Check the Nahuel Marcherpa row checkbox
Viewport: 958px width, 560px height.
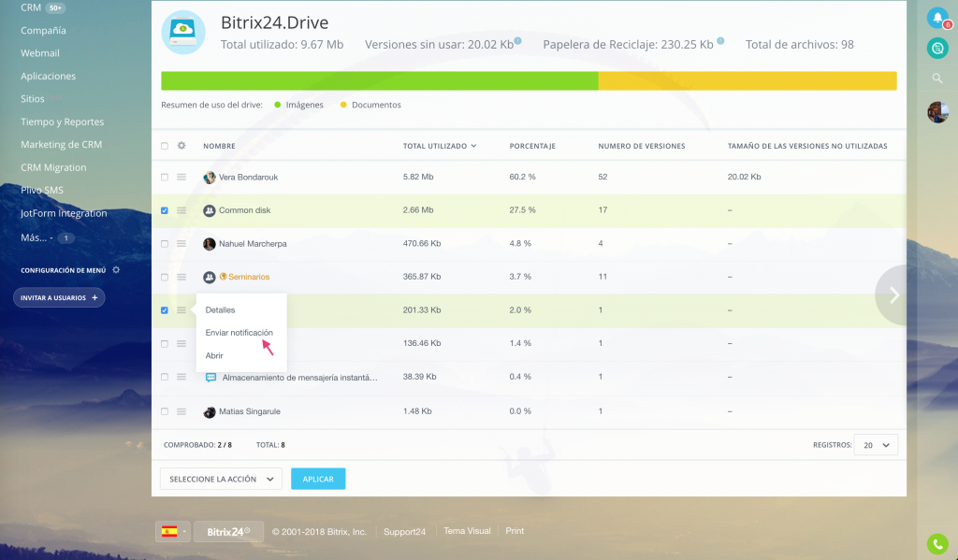(165, 244)
